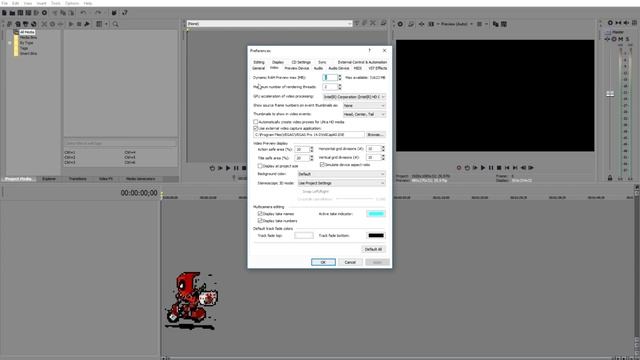Enable automatically create video proxies checkbox

click(256, 122)
